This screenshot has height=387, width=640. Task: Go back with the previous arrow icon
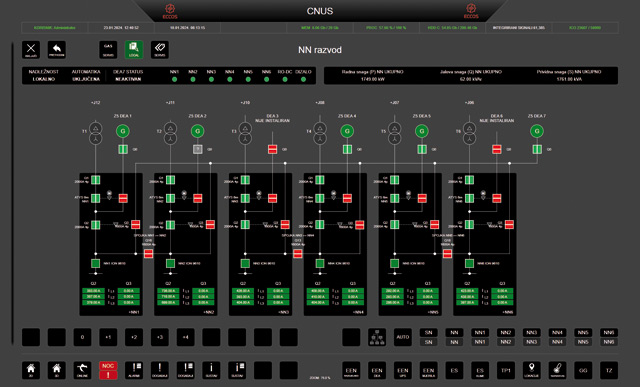[57, 50]
